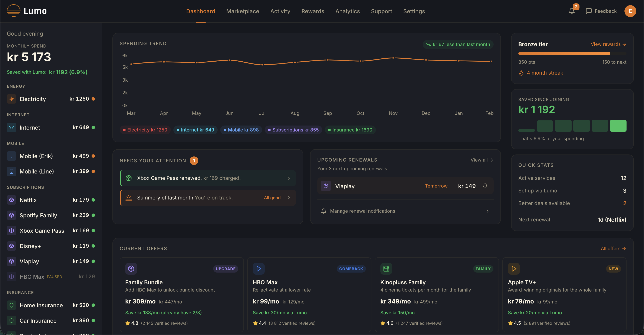Click the Mobile (Erik) phone icon
The image size is (644, 335).
[11, 156]
